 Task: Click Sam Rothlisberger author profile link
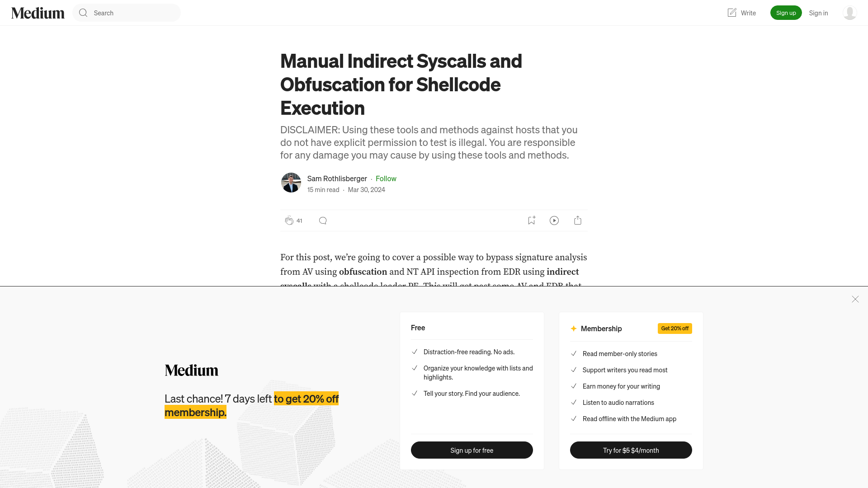(337, 178)
